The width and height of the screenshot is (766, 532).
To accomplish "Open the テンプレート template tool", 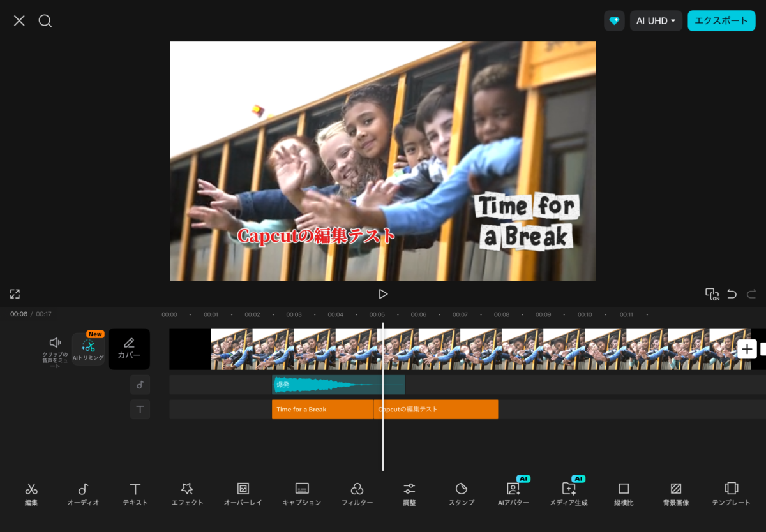I will point(732,494).
